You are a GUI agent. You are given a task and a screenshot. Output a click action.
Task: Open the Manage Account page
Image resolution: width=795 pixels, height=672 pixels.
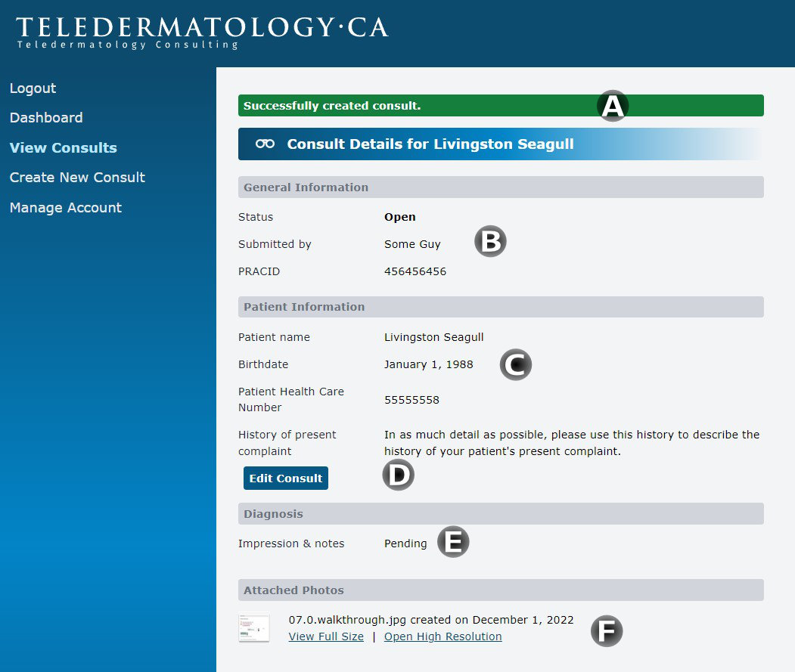[65, 208]
